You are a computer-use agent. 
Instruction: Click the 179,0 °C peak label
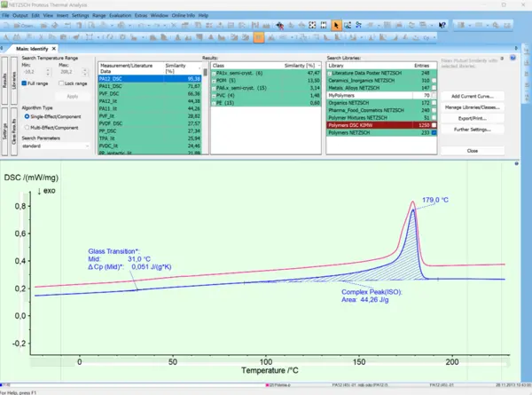point(435,200)
